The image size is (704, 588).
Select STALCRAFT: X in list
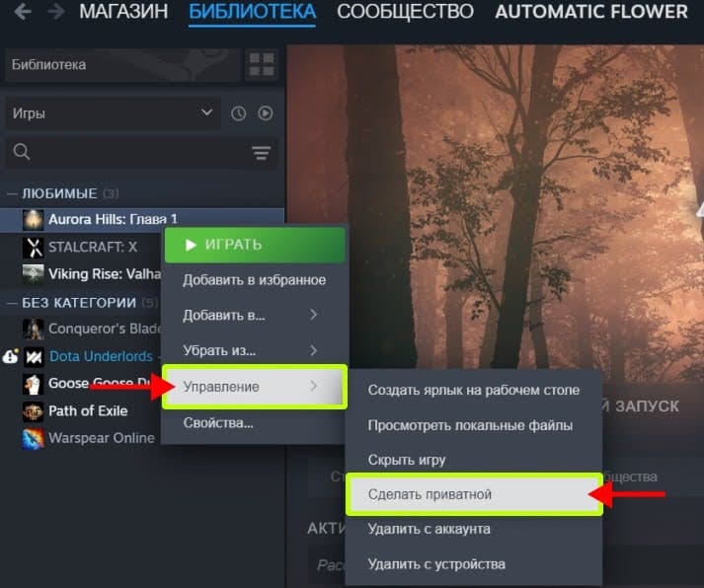click(93, 247)
